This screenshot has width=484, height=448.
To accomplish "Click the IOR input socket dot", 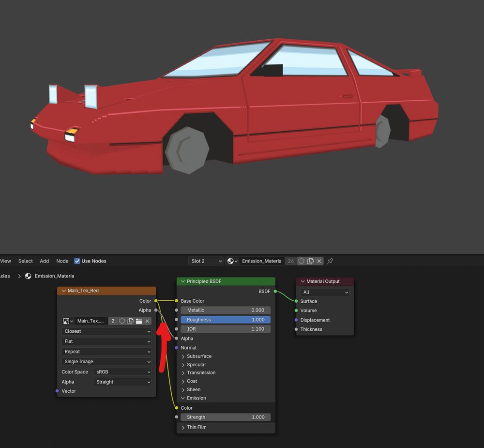I will [x=176, y=329].
